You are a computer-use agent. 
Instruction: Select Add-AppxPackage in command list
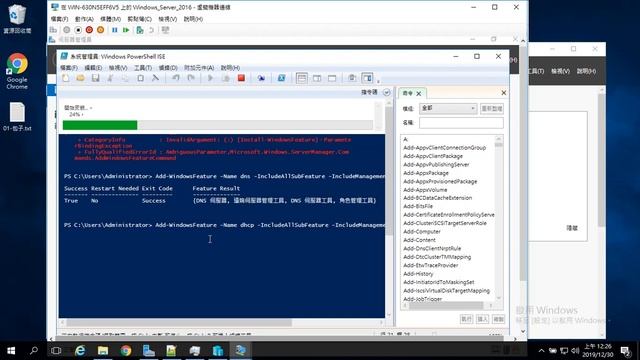click(426, 173)
